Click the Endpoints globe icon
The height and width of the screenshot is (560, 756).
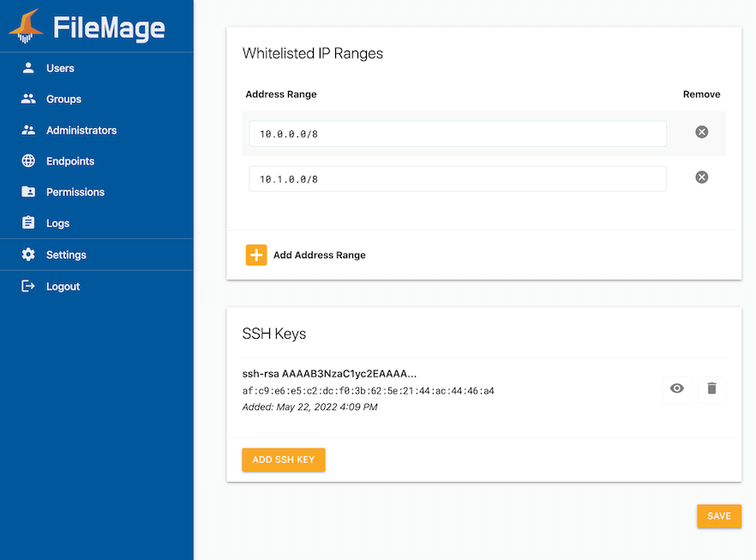[x=28, y=160]
